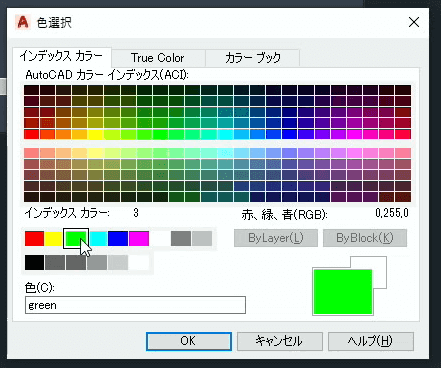Select the black swatch in grayscale row
441x368 pixels.
34,263
